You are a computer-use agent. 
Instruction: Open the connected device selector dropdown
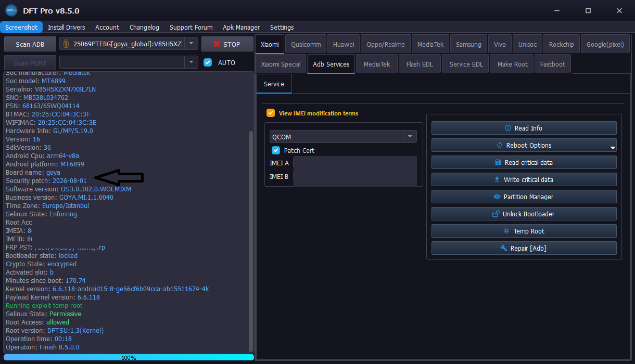point(192,44)
